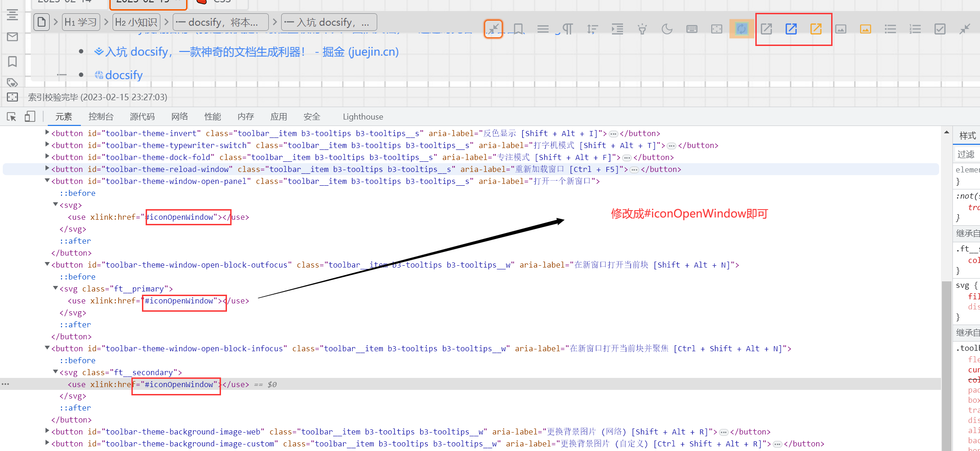The height and width of the screenshot is (451, 980).
Task: Open the bookmark panel in left sidebar
Action: (x=12, y=62)
